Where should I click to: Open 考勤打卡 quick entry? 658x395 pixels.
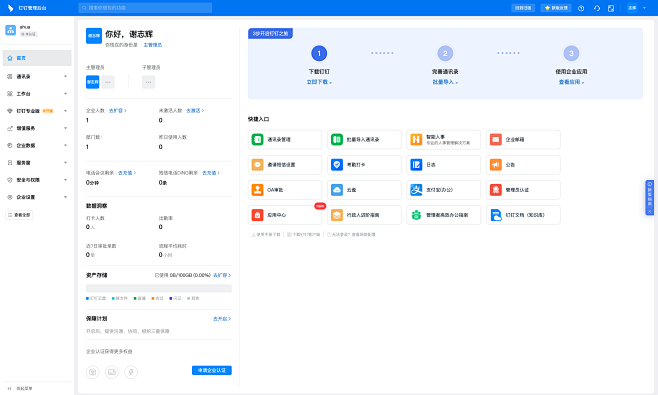[x=364, y=165]
